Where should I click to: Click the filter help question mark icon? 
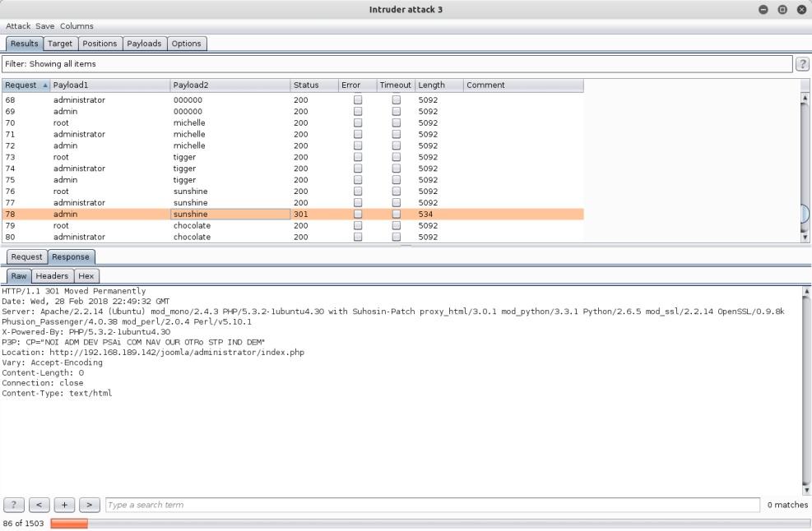pos(803,64)
